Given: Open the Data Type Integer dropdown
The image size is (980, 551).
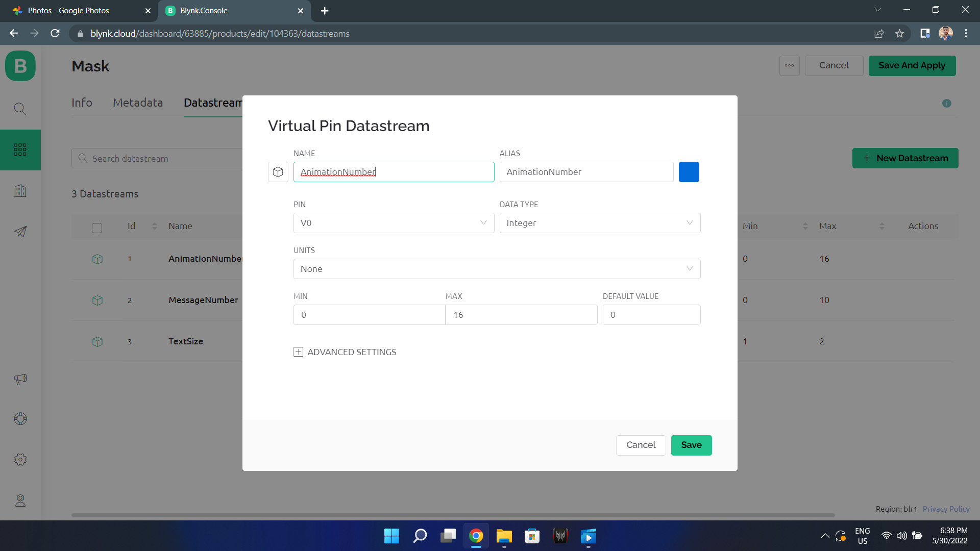Looking at the screenshot, I should click(x=599, y=223).
